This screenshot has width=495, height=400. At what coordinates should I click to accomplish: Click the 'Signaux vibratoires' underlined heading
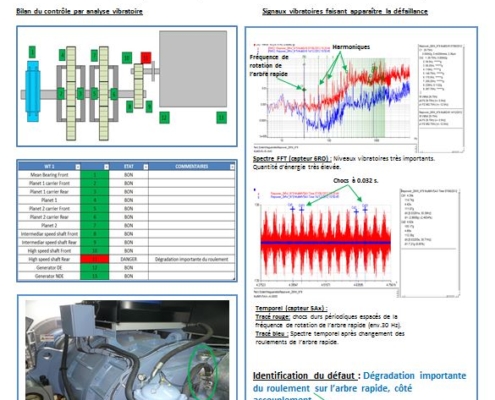pyautogui.click(x=345, y=11)
